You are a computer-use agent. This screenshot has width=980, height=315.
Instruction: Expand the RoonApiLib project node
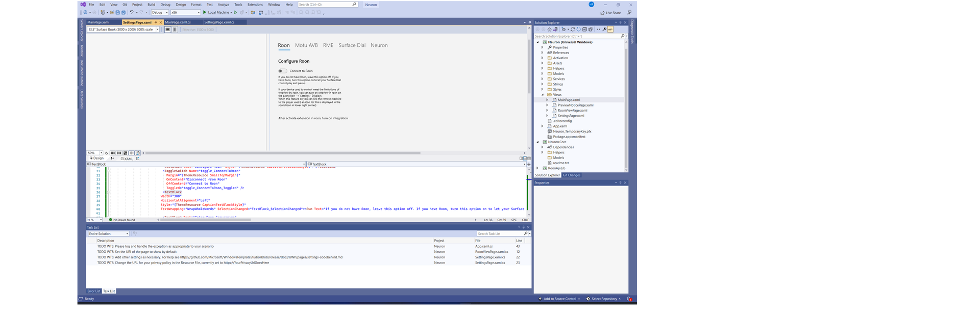(537, 168)
